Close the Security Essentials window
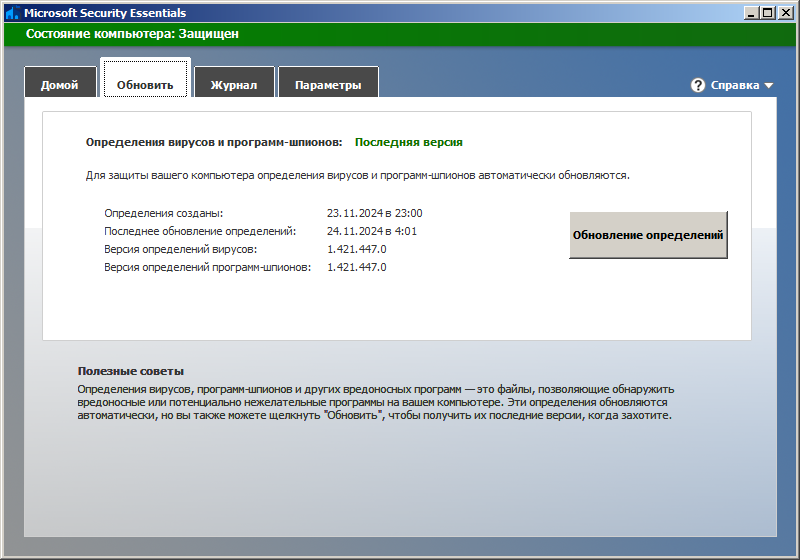This screenshot has height=560, width=800. pyautogui.click(x=786, y=13)
